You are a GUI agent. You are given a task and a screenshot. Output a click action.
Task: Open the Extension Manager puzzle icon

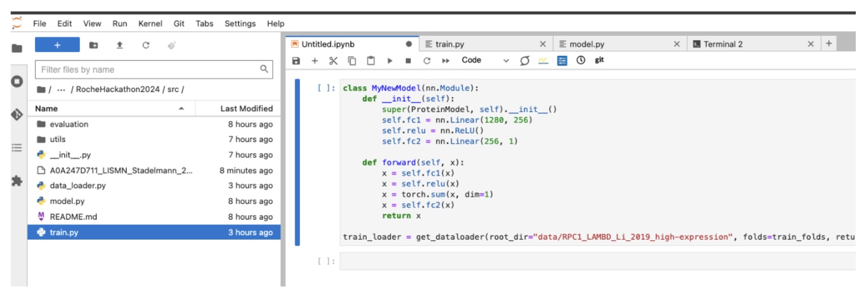[x=16, y=181]
